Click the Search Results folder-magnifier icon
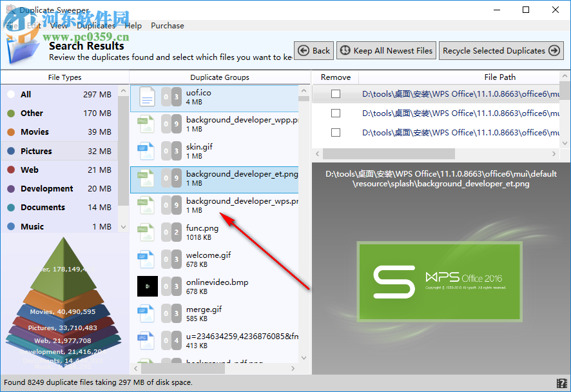The height and width of the screenshot is (392, 571). [x=23, y=48]
